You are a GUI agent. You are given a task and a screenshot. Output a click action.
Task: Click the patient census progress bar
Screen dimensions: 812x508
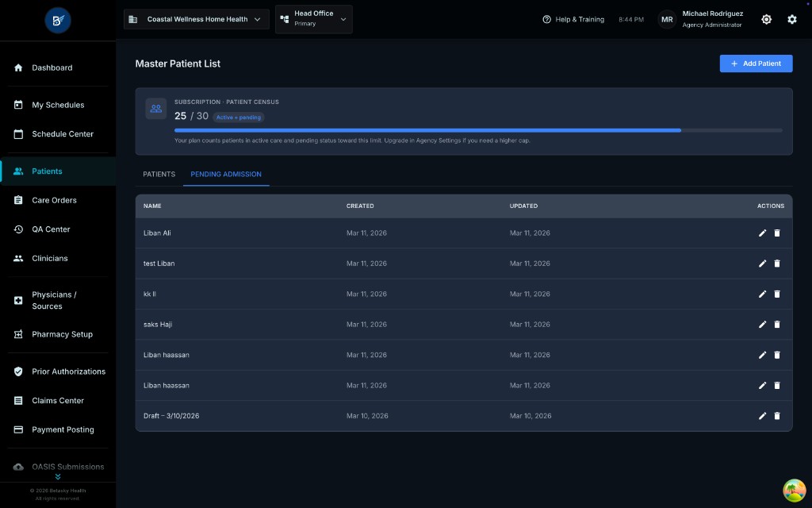tap(478, 130)
